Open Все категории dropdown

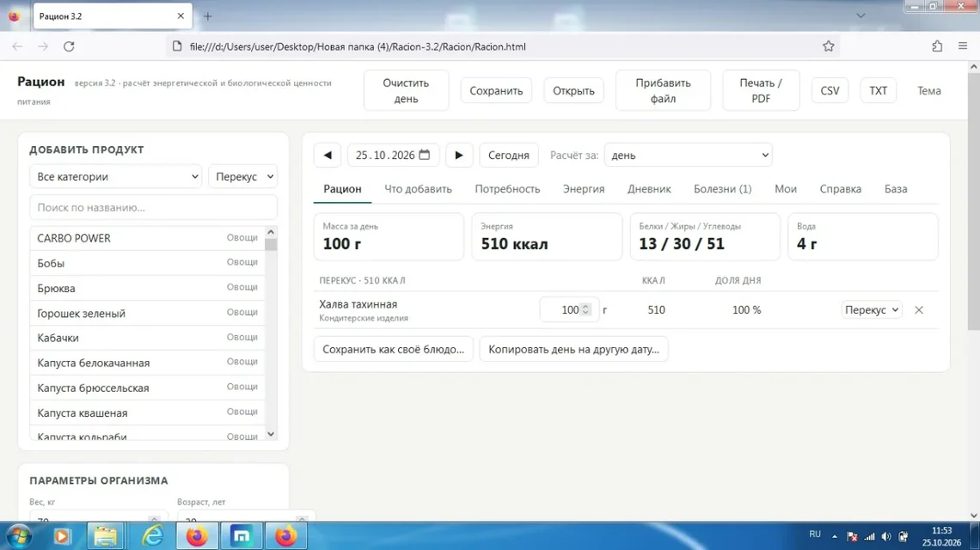click(116, 177)
